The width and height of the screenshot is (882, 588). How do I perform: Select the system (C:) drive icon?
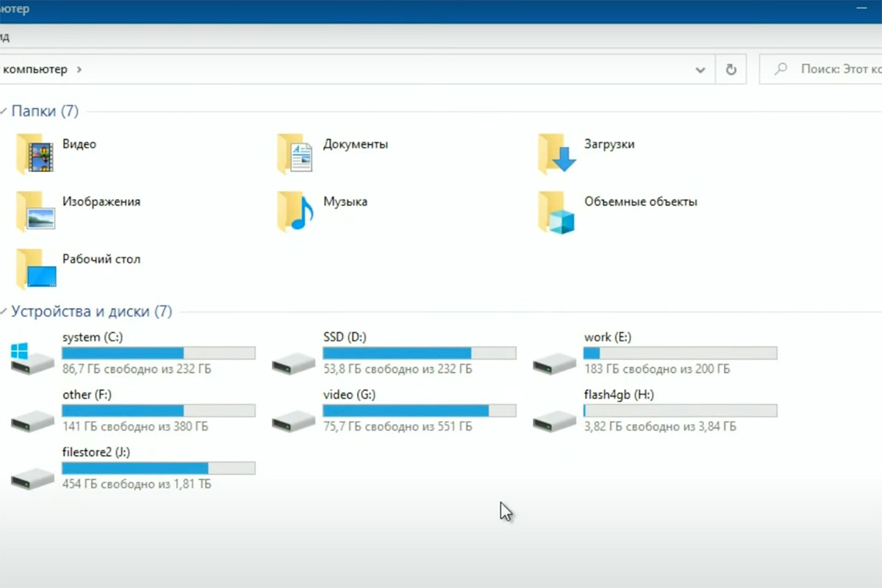coord(32,359)
